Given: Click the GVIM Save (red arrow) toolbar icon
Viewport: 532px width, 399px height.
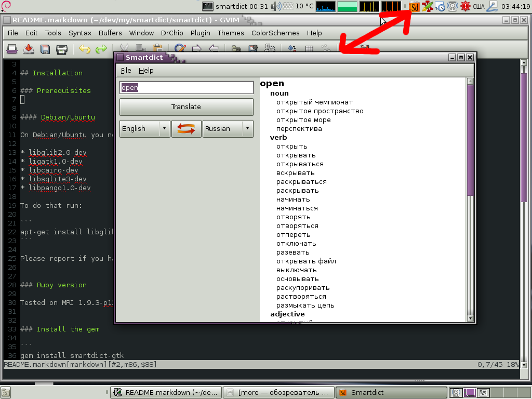Looking at the screenshot, I should (29, 49).
